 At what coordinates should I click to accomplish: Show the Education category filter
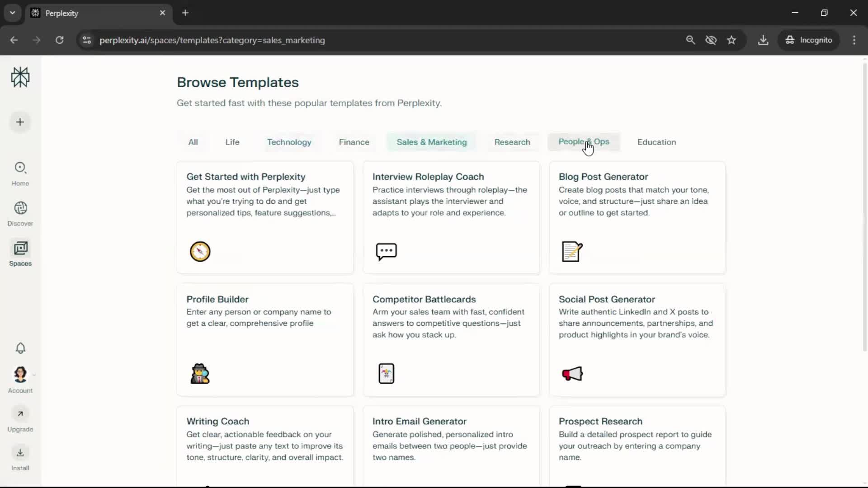click(656, 142)
